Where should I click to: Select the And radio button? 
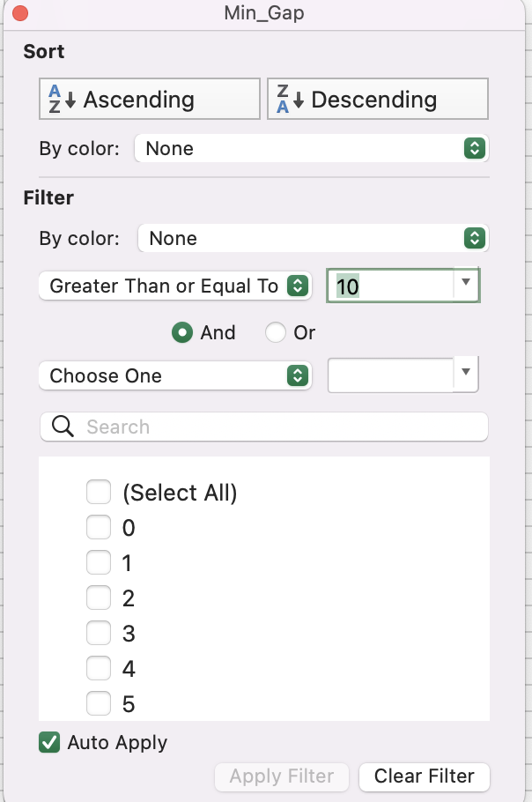coord(184,332)
